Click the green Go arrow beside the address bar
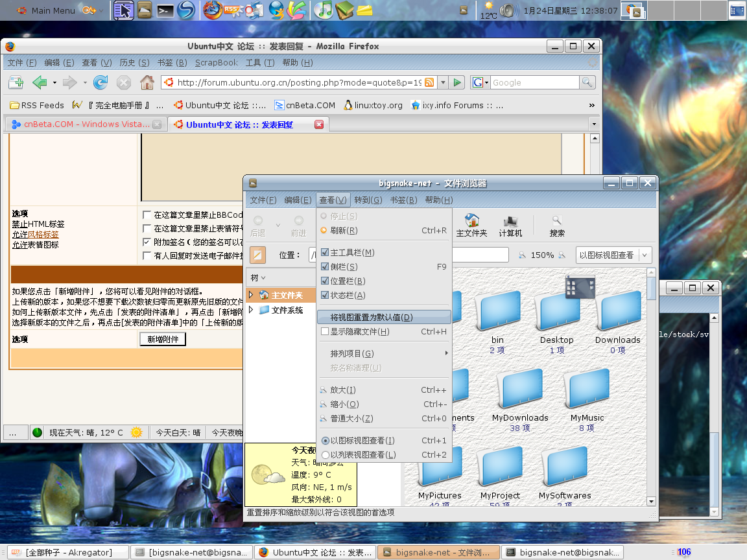Image resolution: width=747 pixels, height=560 pixels. click(457, 82)
